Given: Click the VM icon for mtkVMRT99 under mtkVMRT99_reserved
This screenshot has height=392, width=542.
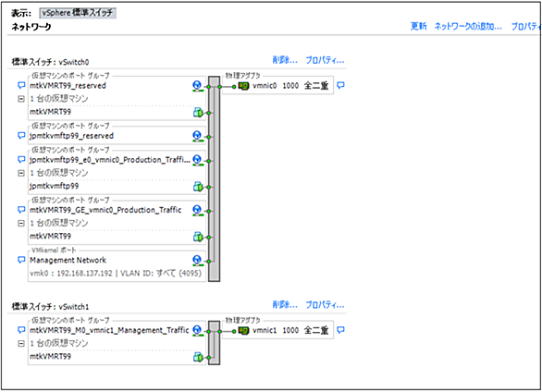Looking at the screenshot, I should point(198,112).
